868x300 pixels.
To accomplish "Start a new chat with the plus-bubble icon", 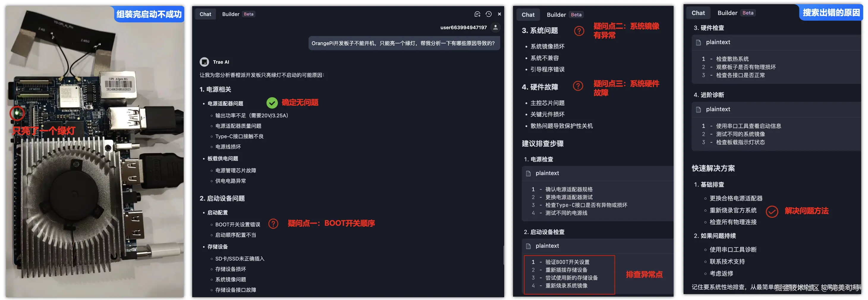I will (x=477, y=14).
